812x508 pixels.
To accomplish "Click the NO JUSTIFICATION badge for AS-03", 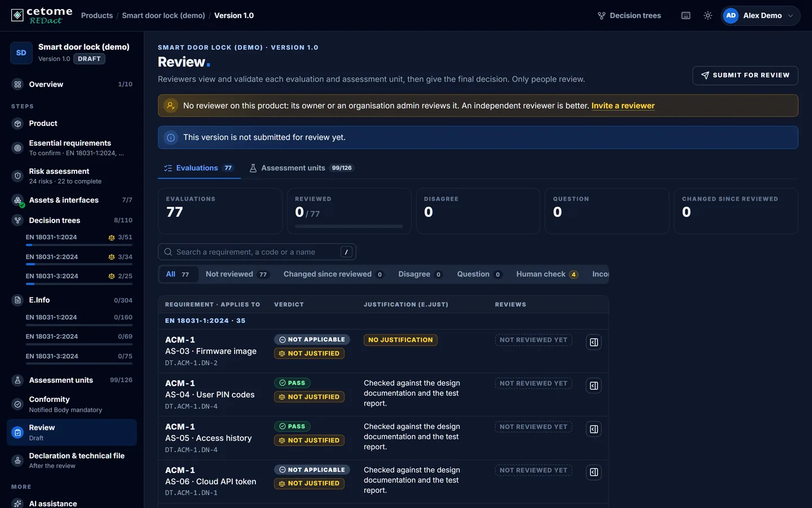I will (x=400, y=340).
